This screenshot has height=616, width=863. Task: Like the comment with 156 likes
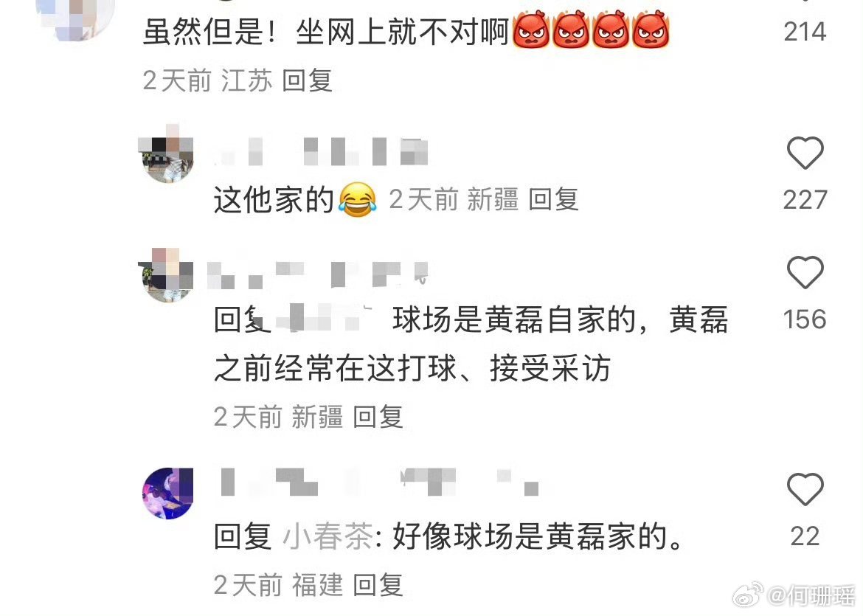805,272
